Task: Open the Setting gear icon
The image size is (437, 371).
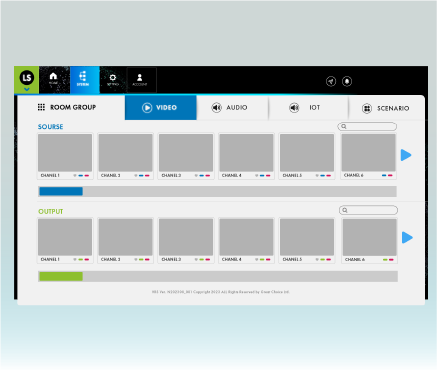Action: (x=113, y=78)
